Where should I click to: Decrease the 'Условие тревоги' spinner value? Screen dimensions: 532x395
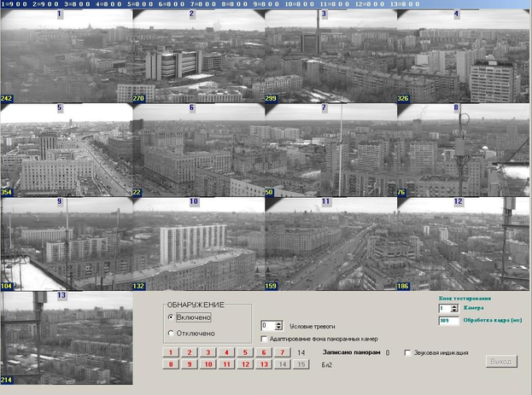click(279, 328)
